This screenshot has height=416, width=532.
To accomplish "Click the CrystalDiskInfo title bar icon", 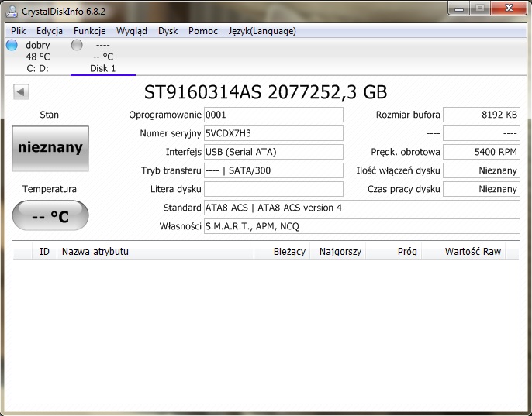I will 12,11.
